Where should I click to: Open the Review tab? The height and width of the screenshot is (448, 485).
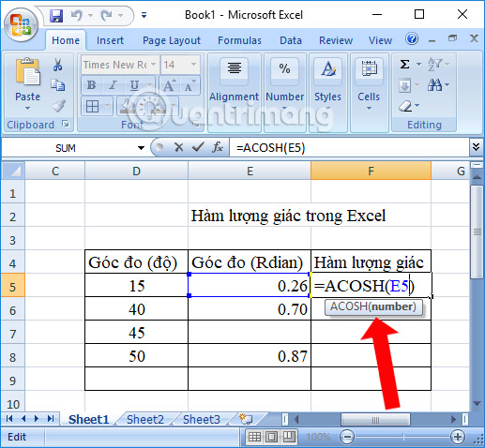336,40
